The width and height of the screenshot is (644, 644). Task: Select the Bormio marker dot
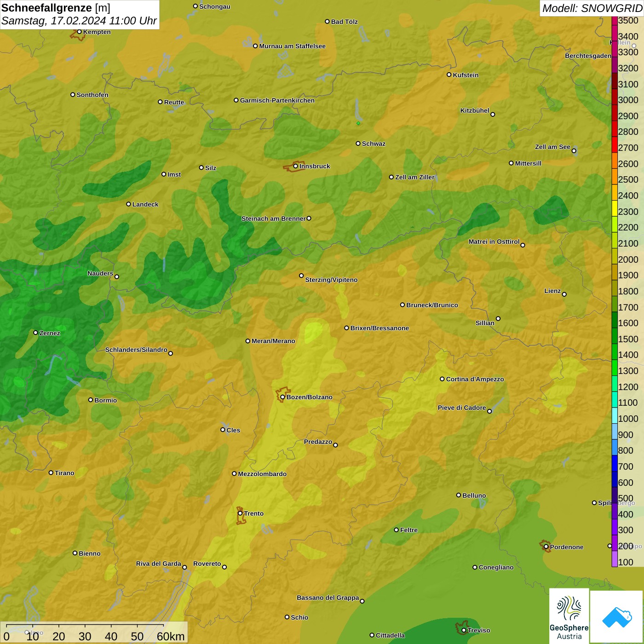[91, 400]
